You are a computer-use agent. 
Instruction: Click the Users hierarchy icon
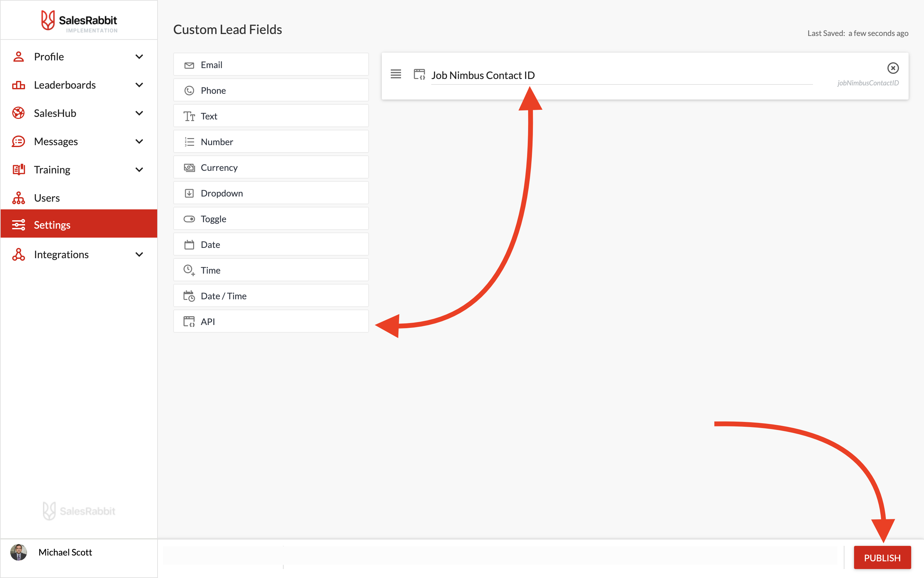(18, 198)
